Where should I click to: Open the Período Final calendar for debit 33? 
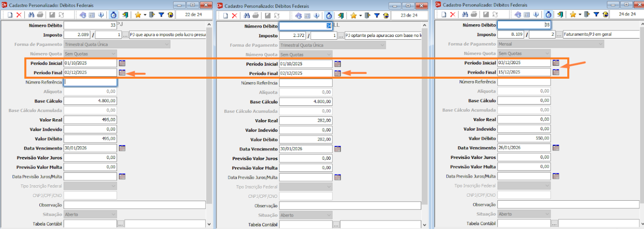click(122, 73)
